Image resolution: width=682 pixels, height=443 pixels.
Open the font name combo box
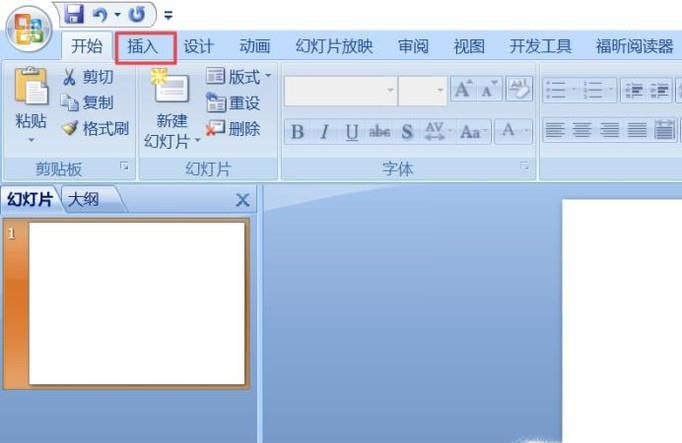click(341, 91)
